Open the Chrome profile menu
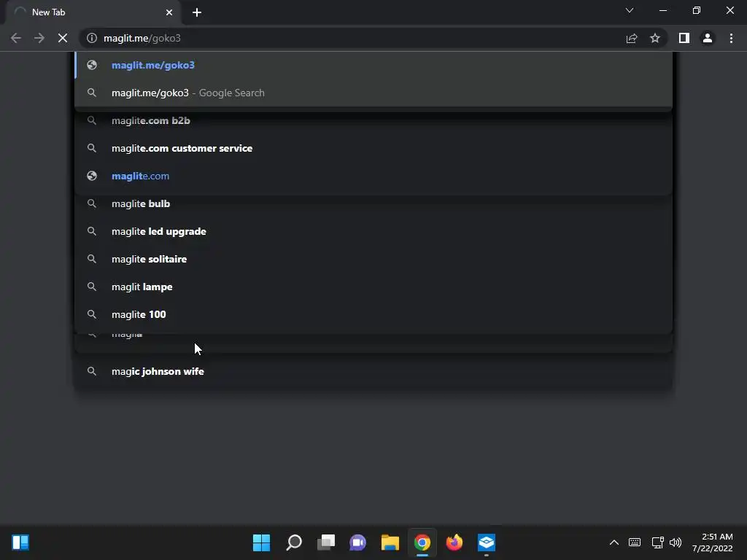 pos(708,38)
